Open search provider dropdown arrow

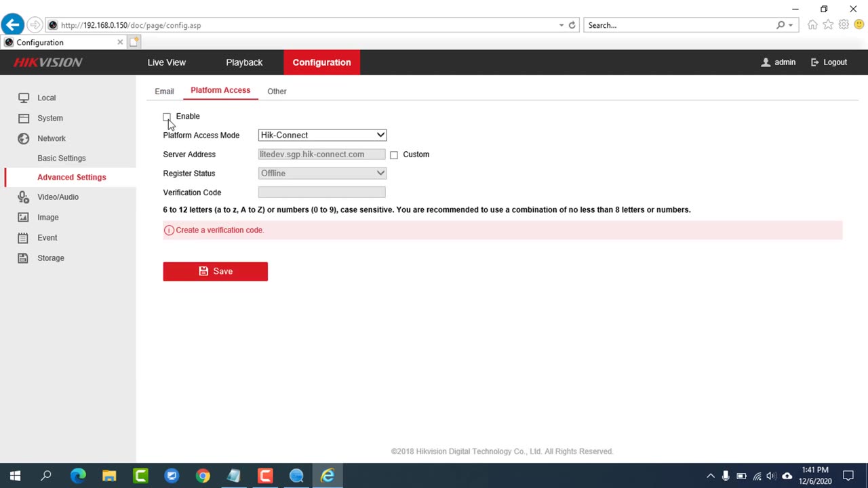point(791,25)
